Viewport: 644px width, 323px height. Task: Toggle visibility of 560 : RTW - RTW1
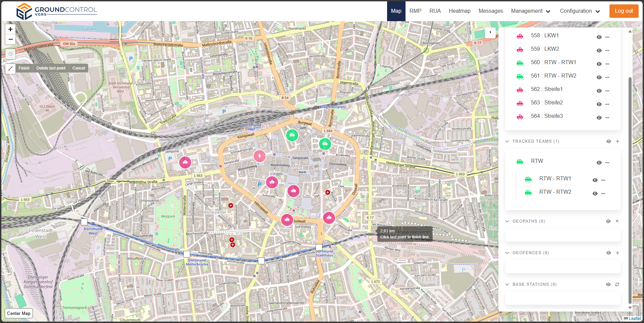pyautogui.click(x=599, y=64)
